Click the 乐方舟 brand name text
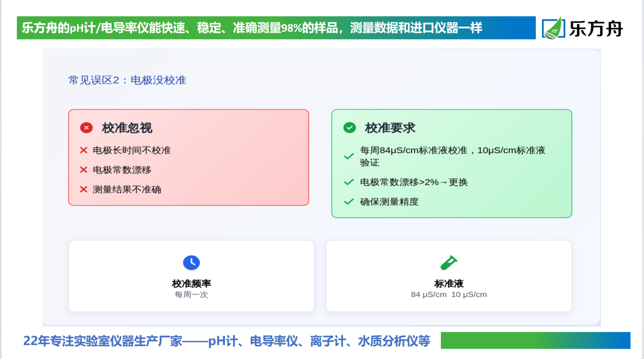644x359 pixels. click(x=595, y=28)
